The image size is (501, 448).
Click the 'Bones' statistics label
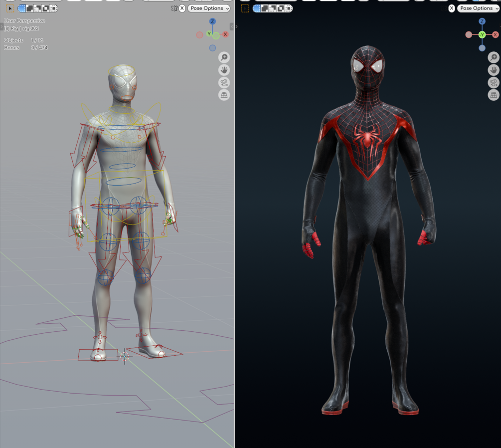11,48
